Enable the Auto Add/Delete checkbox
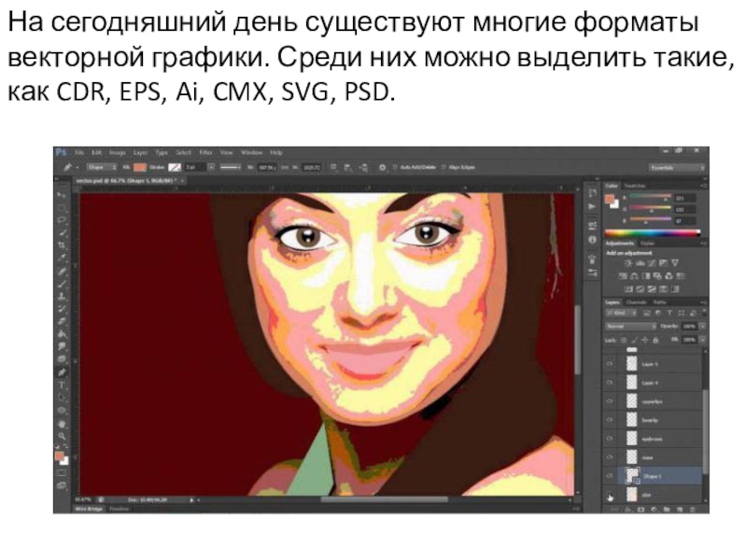This screenshot has height=560, width=747. pyautogui.click(x=395, y=167)
